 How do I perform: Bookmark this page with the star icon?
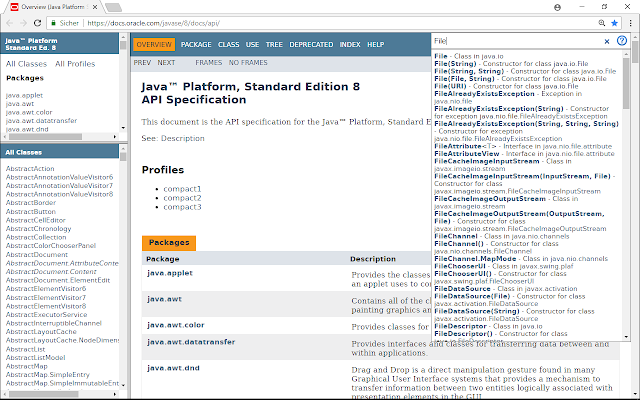pyautogui.click(x=614, y=23)
